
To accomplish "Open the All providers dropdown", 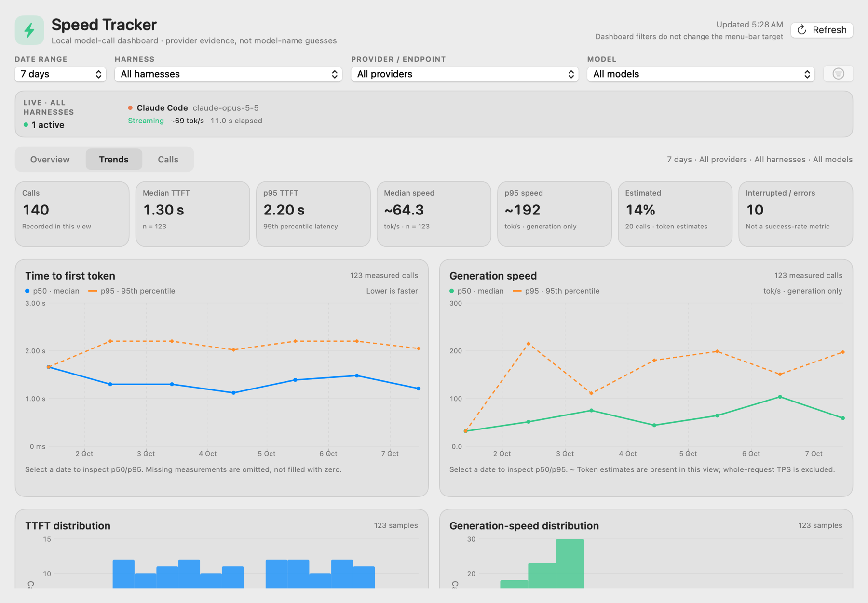I will point(464,74).
